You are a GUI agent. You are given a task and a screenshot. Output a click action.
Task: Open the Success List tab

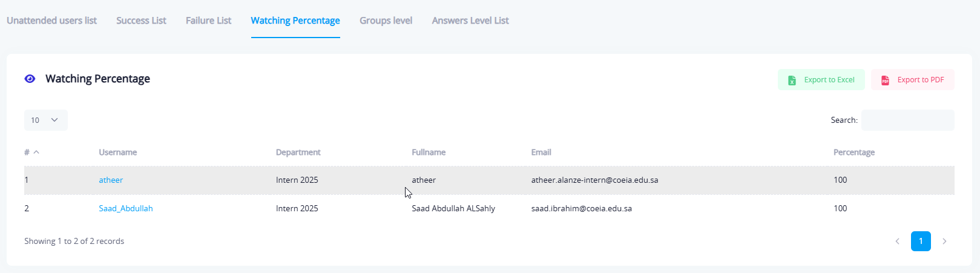tap(141, 21)
